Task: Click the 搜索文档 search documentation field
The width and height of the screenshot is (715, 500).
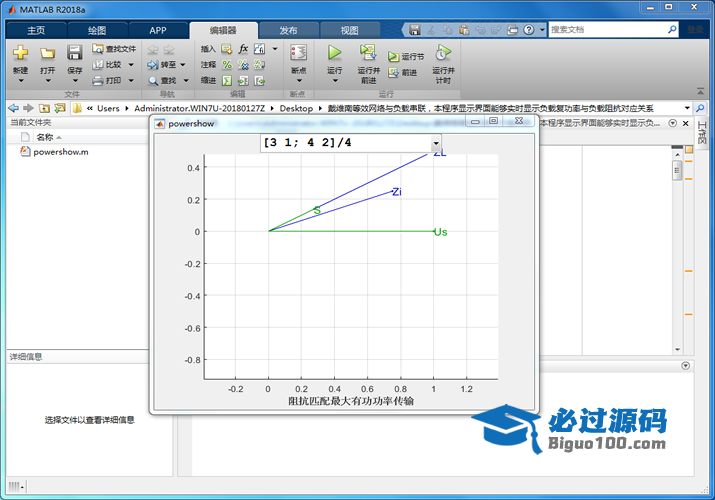Action: (607, 30)
